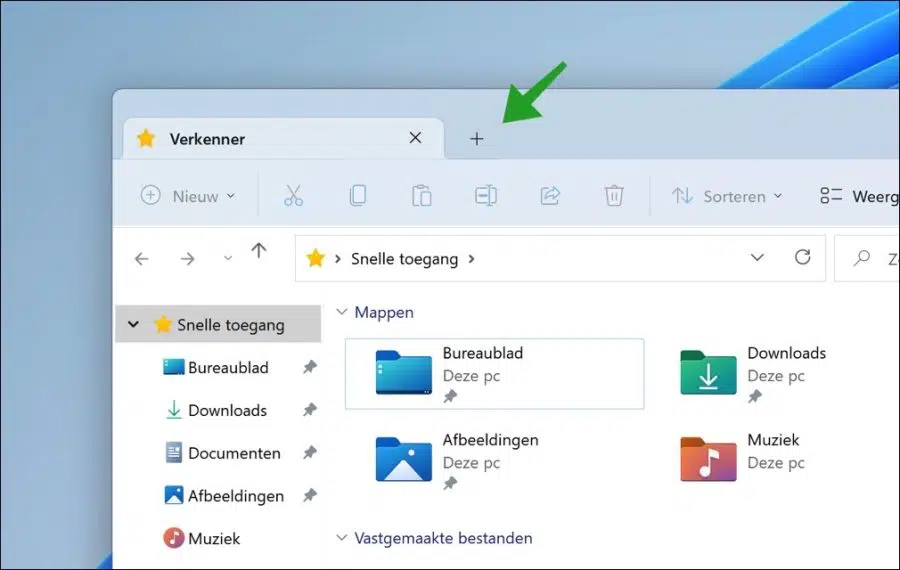Click the Vastgemaakte bestanden heading
This screenshot has height=570, width=900.
click(443, 538)
